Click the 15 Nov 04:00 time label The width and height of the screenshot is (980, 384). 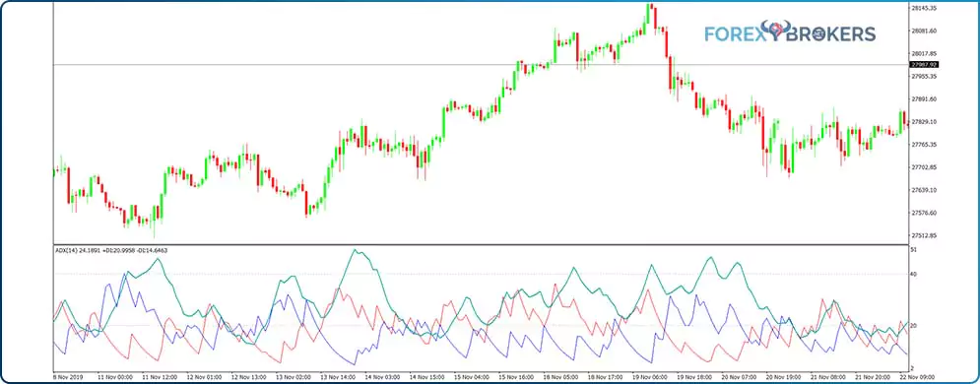pyautogui.click(x=471, y=377)
